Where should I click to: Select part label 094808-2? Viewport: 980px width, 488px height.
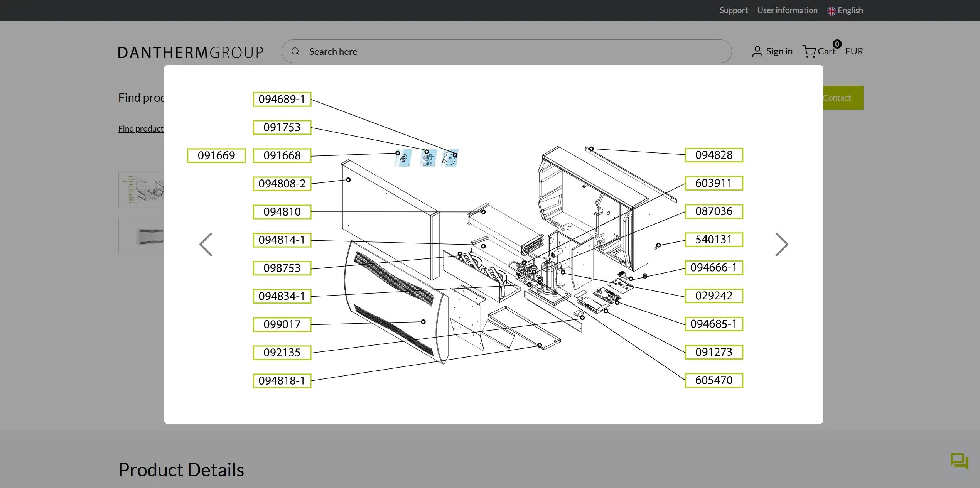click(x=282, y=184)
